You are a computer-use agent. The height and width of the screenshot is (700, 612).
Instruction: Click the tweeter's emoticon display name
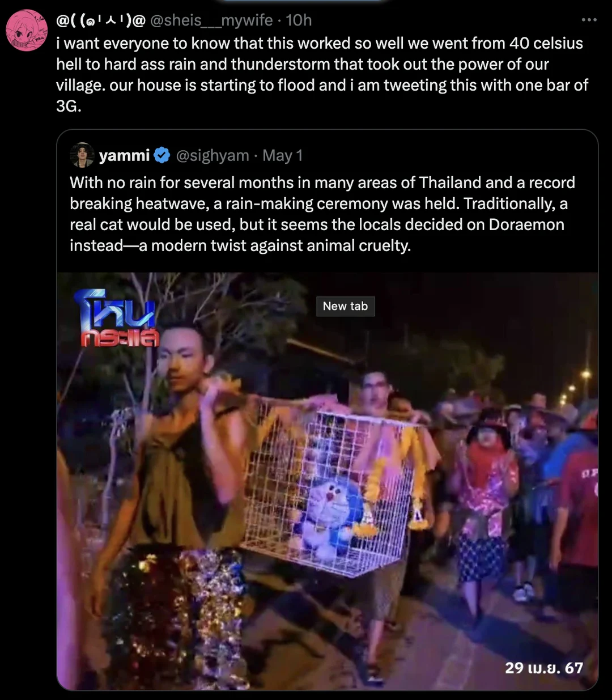pos(101,20)
